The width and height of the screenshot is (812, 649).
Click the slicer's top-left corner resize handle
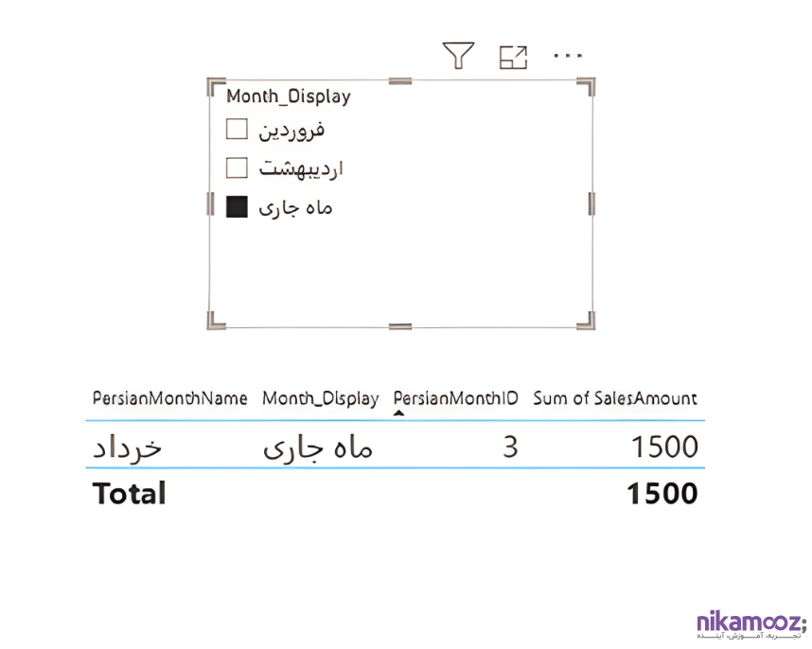pyautogui.click(x=214, y=86)
